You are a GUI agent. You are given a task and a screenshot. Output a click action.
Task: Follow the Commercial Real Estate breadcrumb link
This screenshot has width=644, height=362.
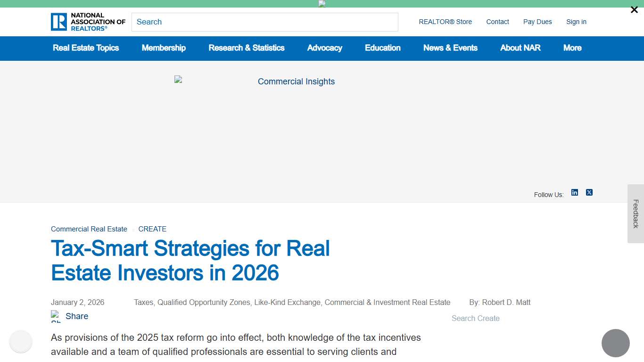pyautogui.click(x=89, y=229)
